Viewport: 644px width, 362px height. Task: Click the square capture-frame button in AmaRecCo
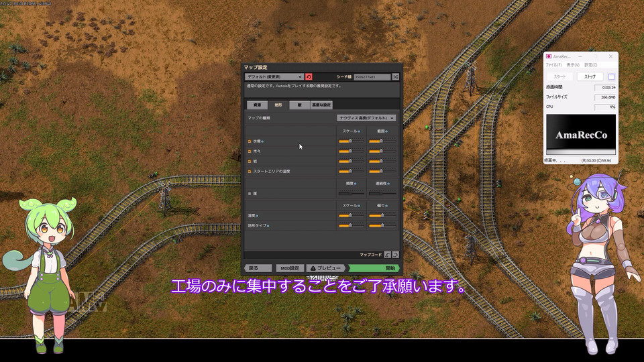[611, 76]
